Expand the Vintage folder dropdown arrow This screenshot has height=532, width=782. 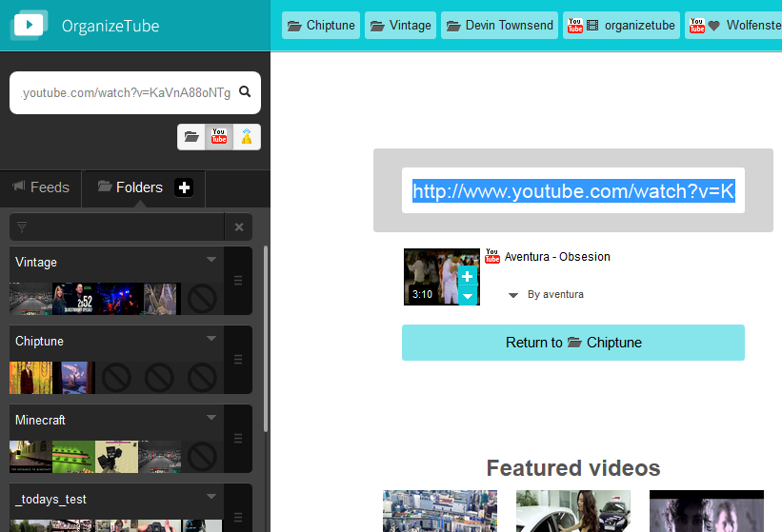pos(211,260)
